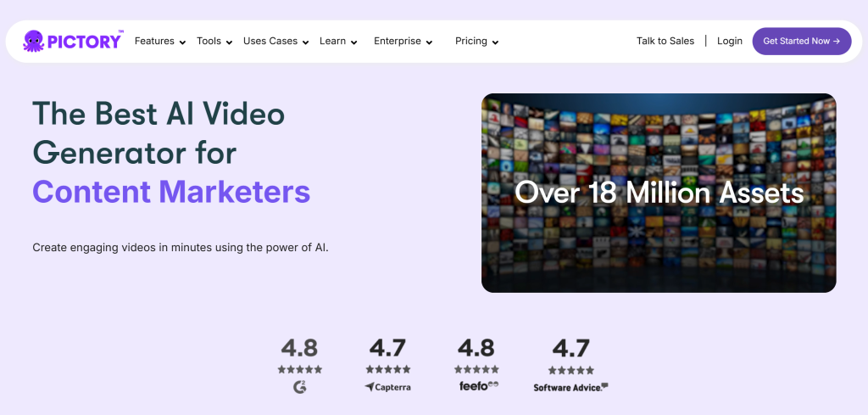This screenshot has height=415, width=868.
Task: Click the Over 18 Million Assets video
Action: click(x=659, y=193)
